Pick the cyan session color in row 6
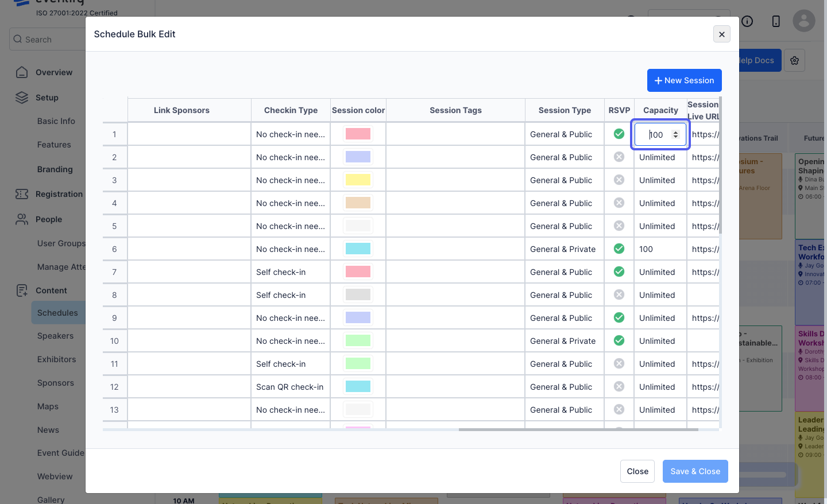The image size is (827, 504). 358,249
